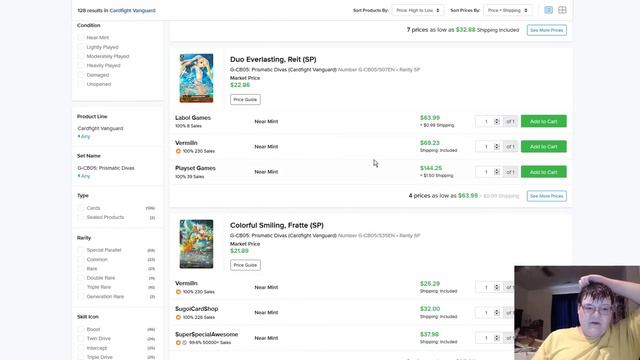This screenshot has height=360, width=640.
Task: Adjust quantity stepper for Labol Games listing
Action: pyautogui.click(x=497, y=121)
